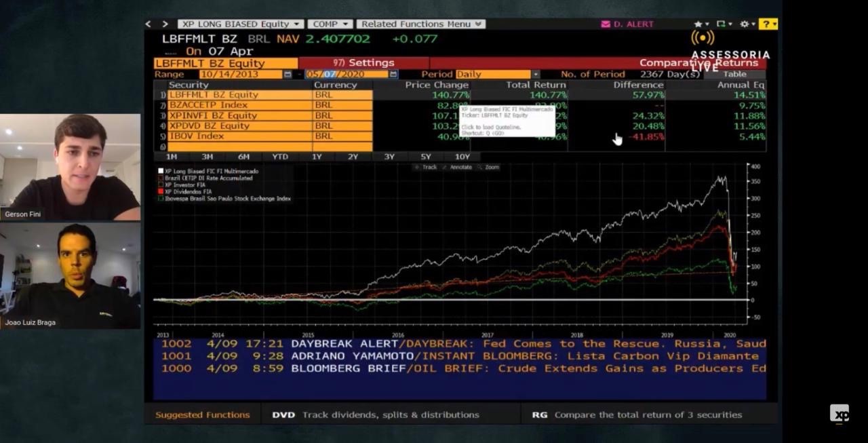Viewport: 868px width, 443px height.
Task: Click the yellow help question mark
Action: [x=768, y=24]
